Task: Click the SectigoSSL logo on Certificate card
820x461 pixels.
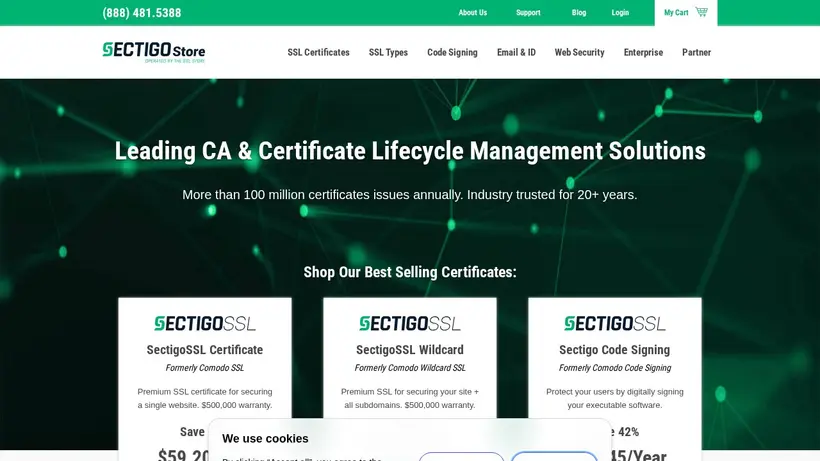Action: (x=205, y=324)
